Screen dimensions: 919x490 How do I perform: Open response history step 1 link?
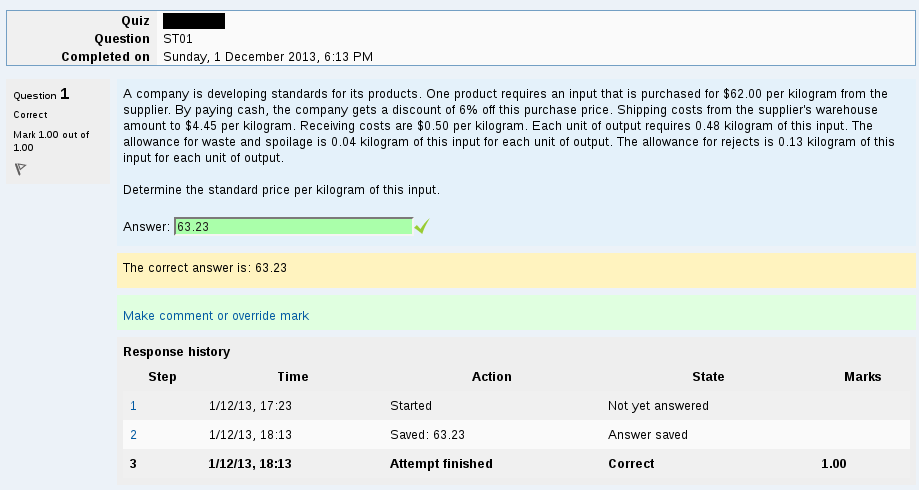pos(133,406)
